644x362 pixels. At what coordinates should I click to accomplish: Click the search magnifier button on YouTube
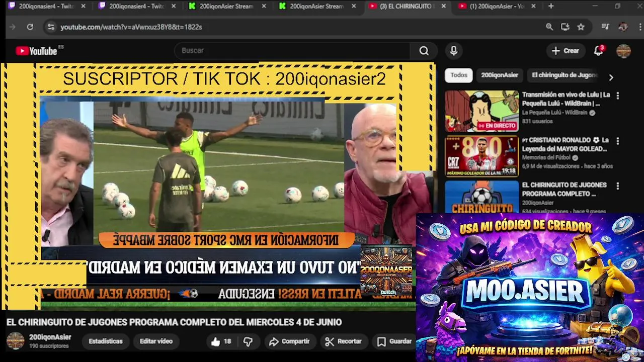click(424, 51)
